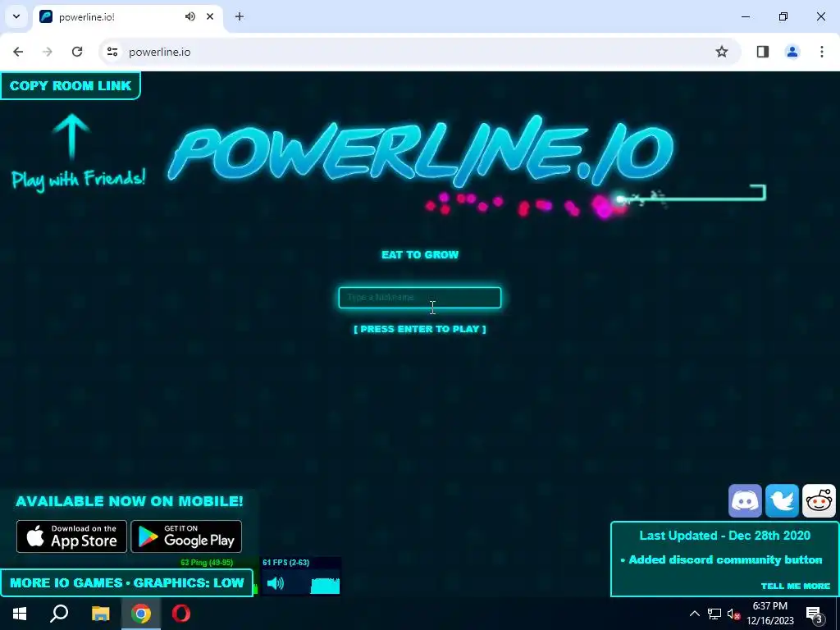This screenshot has height=630, width=840.
Task: Click MORE IO GAMES link
Action: coord(66,583)
